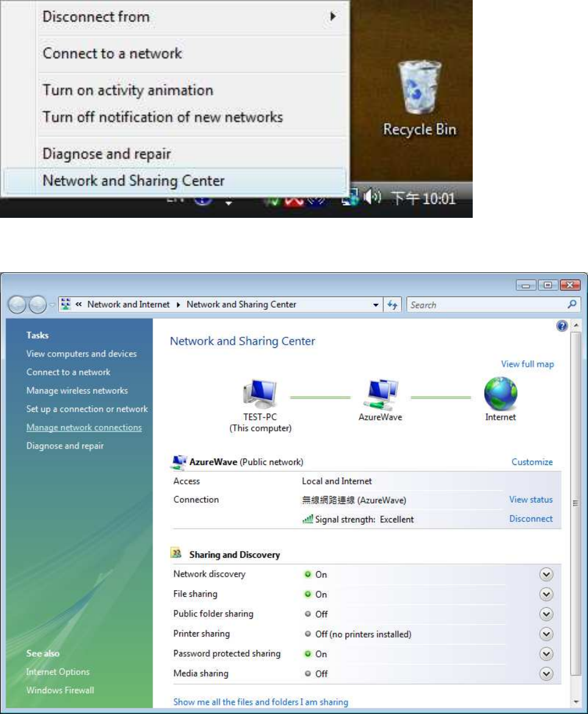Click the volume speaker tray icon
This screenshot has width=588, height=714.
[372, 197]
